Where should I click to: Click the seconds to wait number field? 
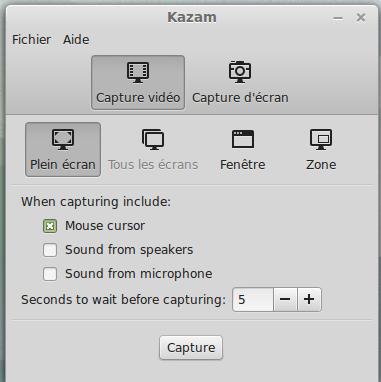coord(253,299)
